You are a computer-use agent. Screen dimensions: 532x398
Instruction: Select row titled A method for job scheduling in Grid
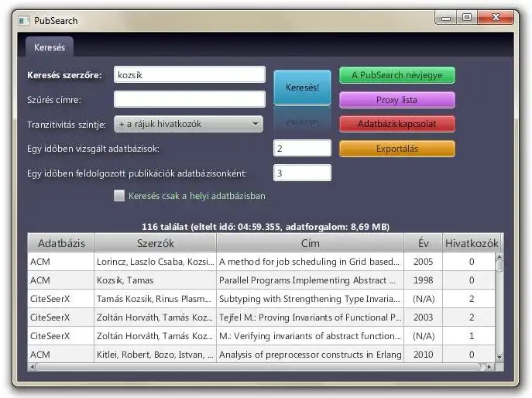pos(261,262)
